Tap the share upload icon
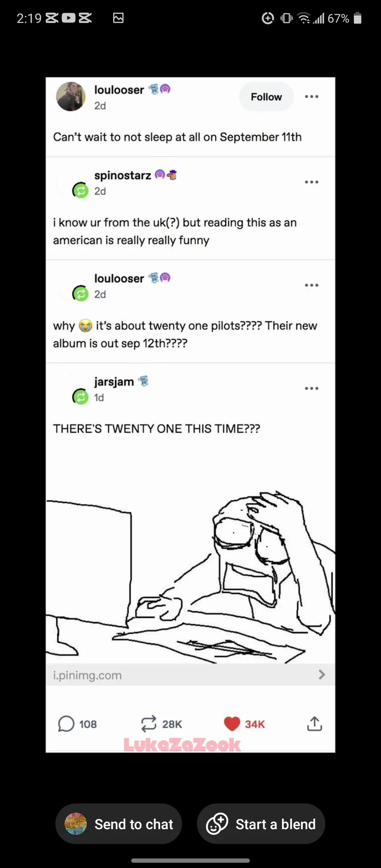The height and width of the screenshot is (868, 381). click(x=315, y=724)
